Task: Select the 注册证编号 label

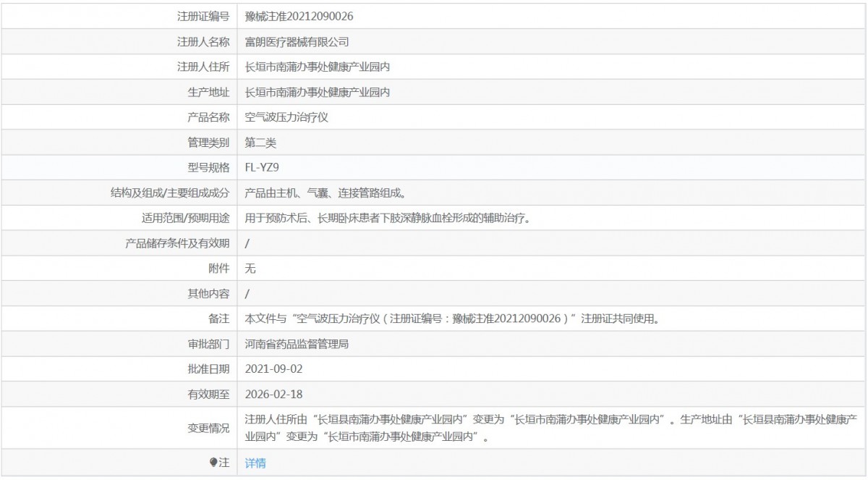Action: click(x=203, y=16)
